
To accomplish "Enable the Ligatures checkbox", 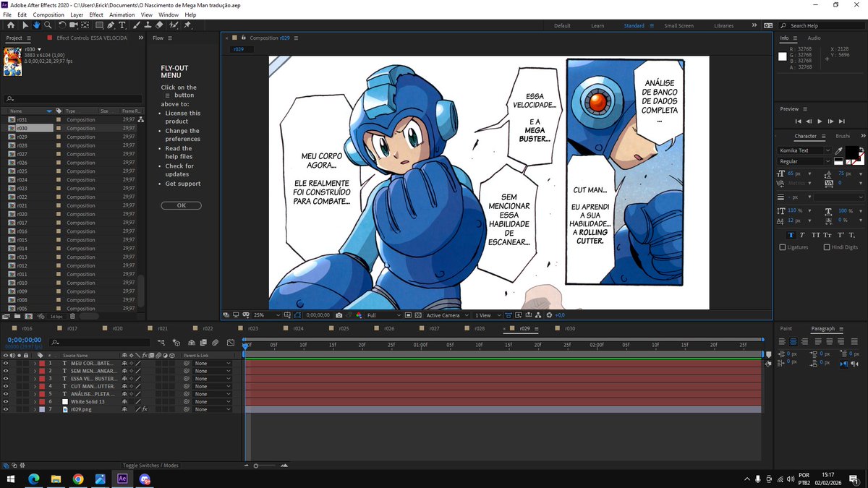I will point(783,247).
